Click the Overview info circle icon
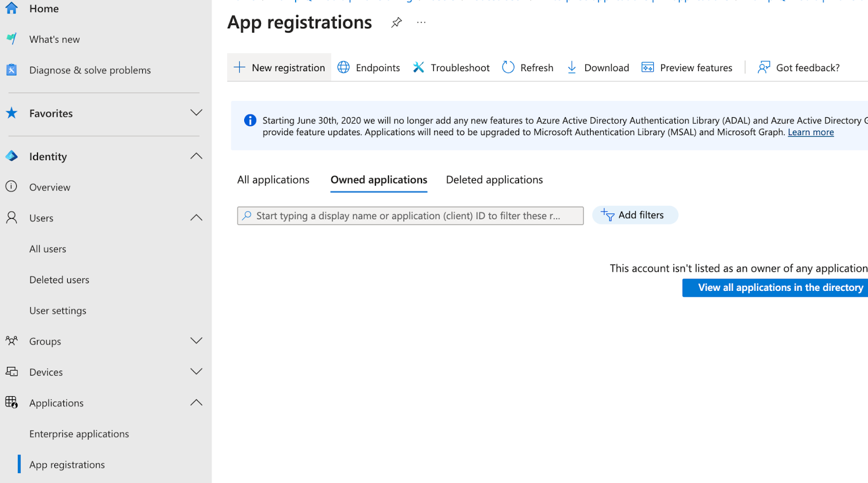This screenshot has height=483, width=868. coord(11,187)
